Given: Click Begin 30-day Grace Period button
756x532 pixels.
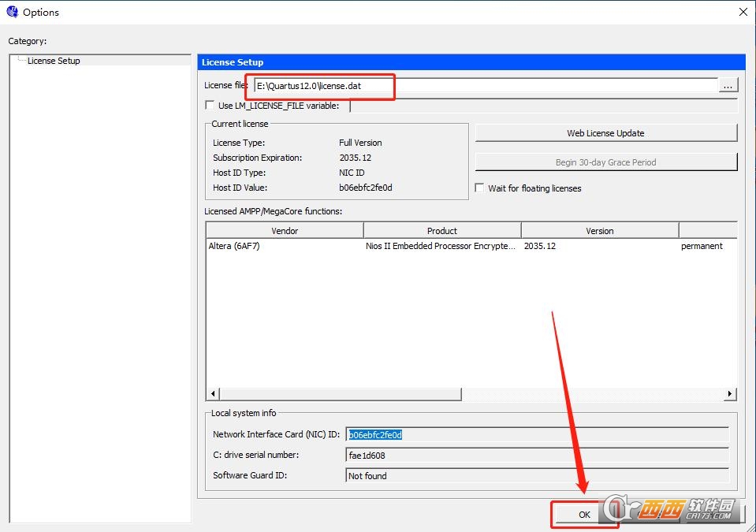Looking at the screenshot, I should point(606,162).
